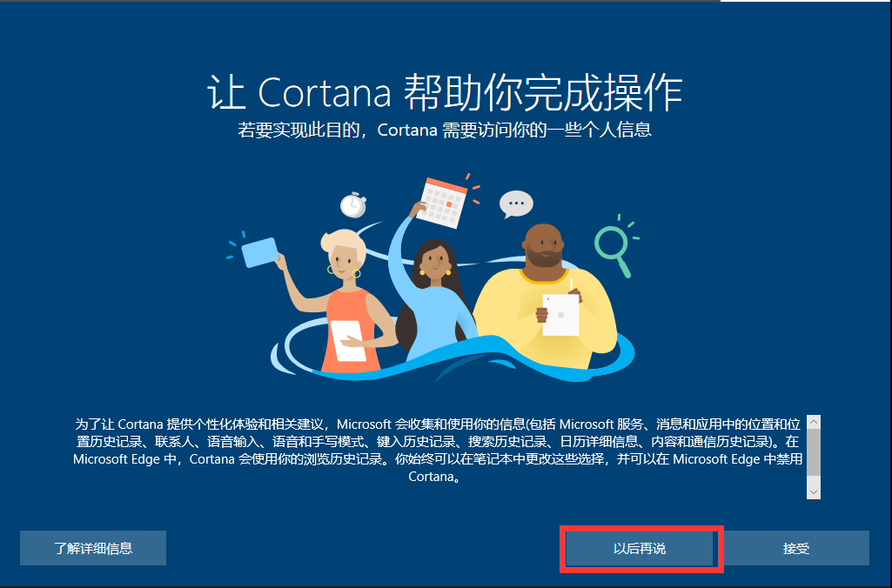Click the scrollbar thumb next to the description
Image resolution: width=892 pixels, height=588 pixels.
pos(814,452)
